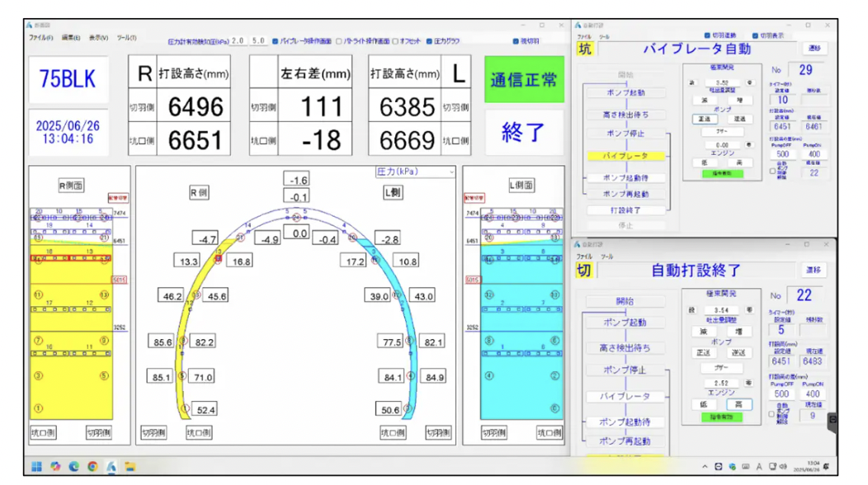This screenshot has width=868, height=485.
Task: Uncheck 切羽連動 in the top auto window
Action: tap(707, 35)
